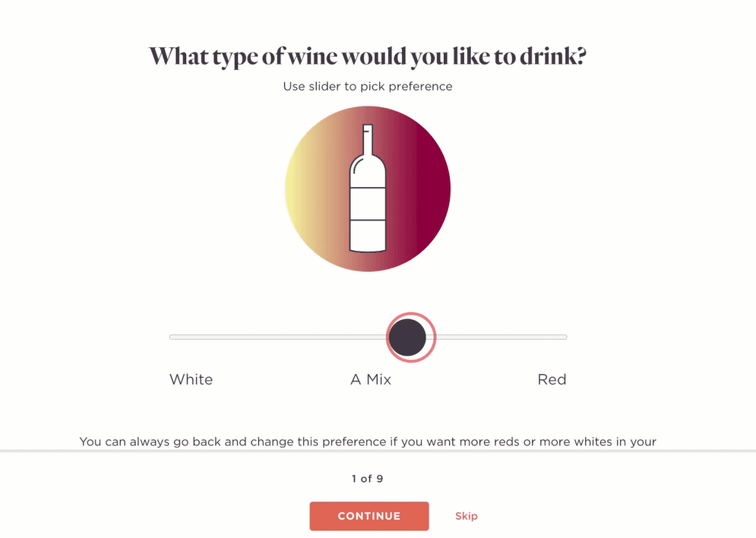The height and width of the screenshot is (538, 756).
Task: Click the far left end of slider track
Action: click(172, 337)
